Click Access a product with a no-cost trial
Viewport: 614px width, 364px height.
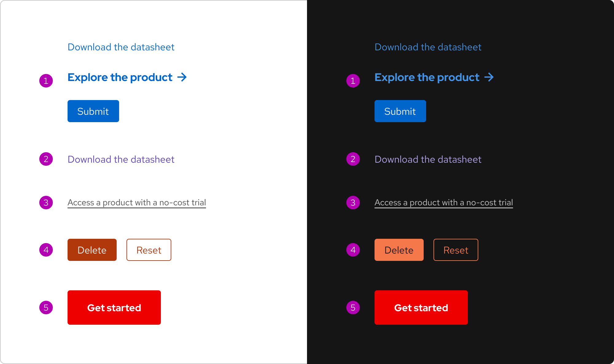click(x=137, y=202)
